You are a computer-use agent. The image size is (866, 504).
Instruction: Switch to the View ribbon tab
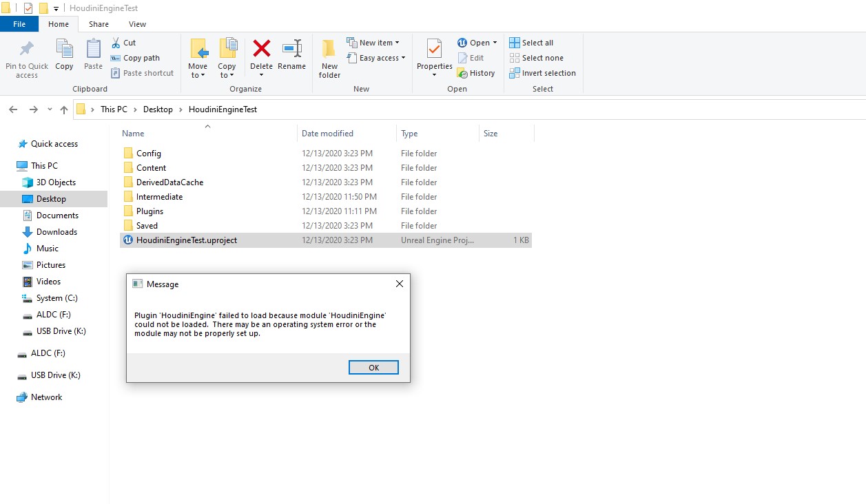pos(137,24)
